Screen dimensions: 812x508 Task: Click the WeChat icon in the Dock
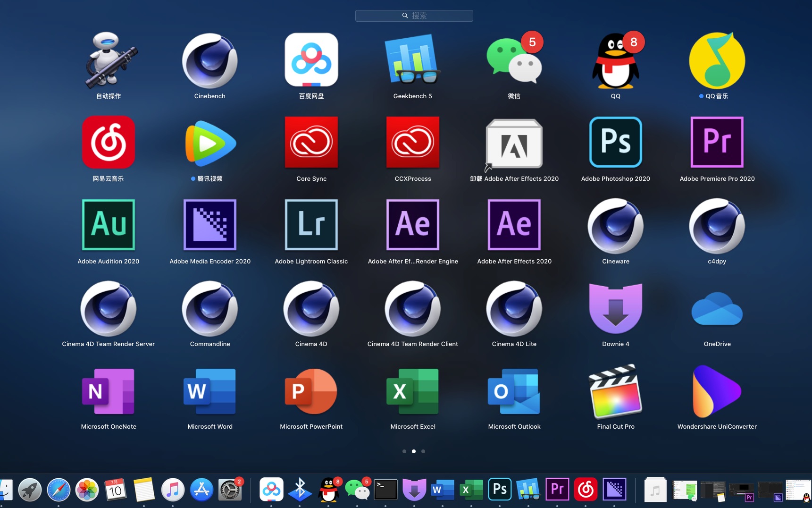point(358,490)
